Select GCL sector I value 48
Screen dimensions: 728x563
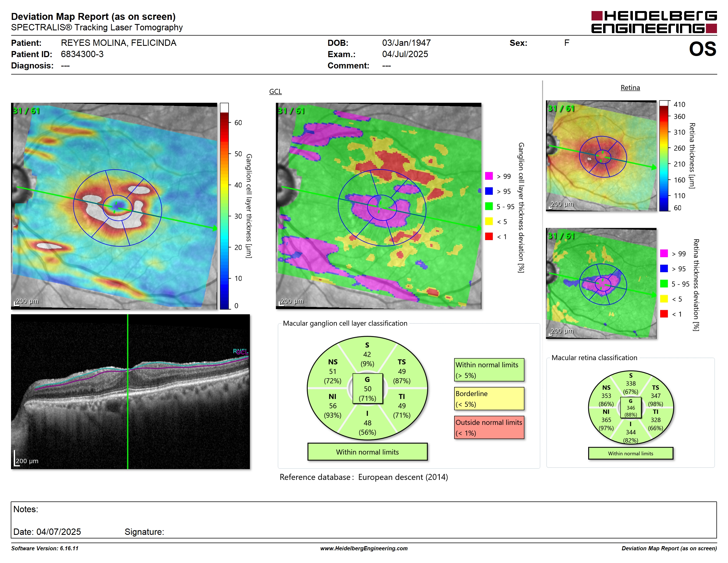click(367, 423)
